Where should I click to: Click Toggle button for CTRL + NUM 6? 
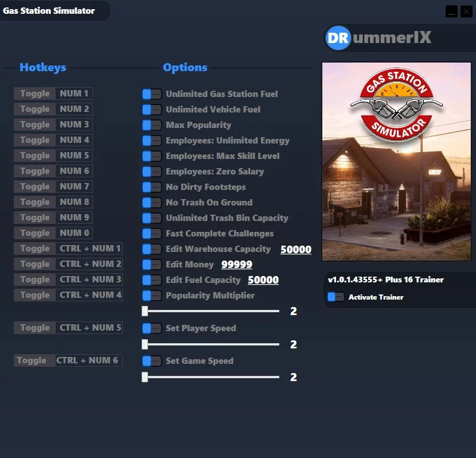[35, 360]
